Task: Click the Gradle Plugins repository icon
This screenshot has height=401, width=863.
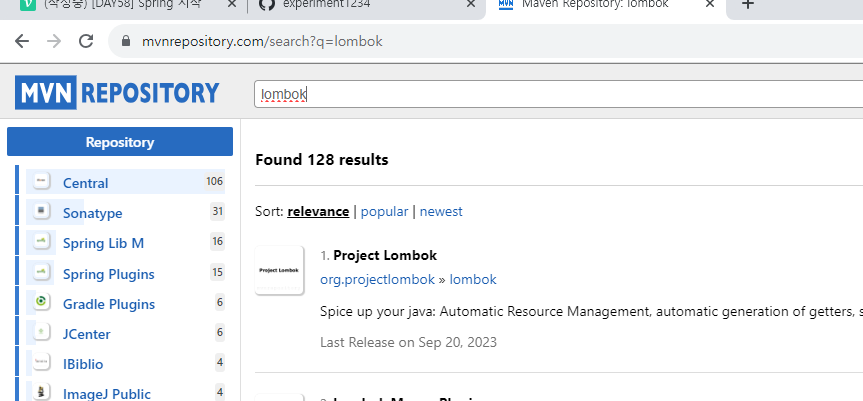Action: pyautogui.click(x=41, y=302)
